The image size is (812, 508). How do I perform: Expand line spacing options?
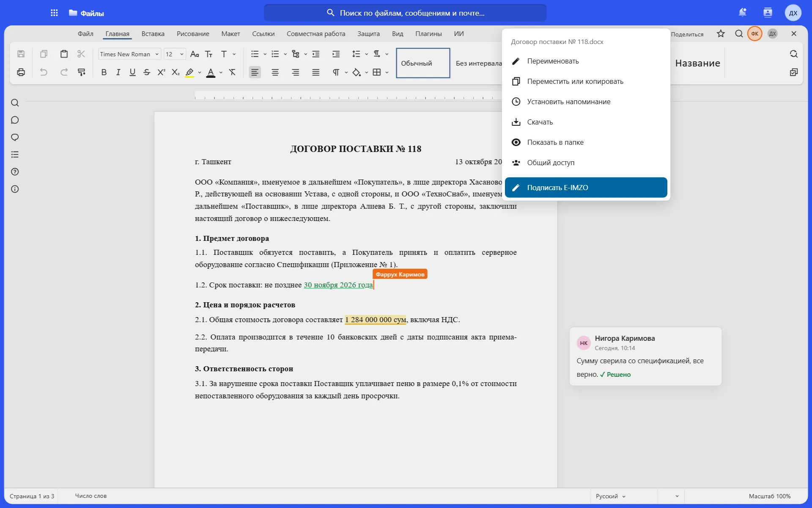[x=367, y=54]
